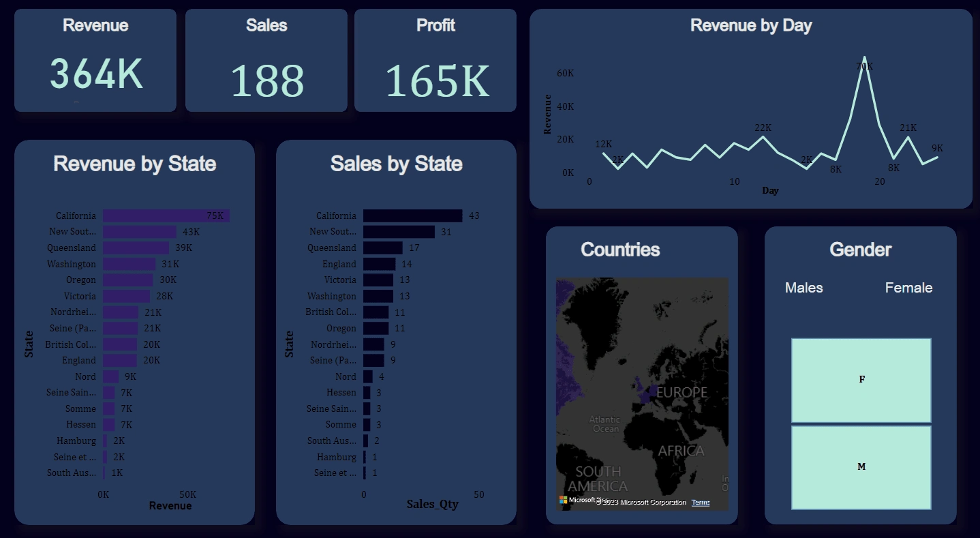Click the Hamburg 2K revenue bar
The image size is (980, 538).
(x=105, y=440)
